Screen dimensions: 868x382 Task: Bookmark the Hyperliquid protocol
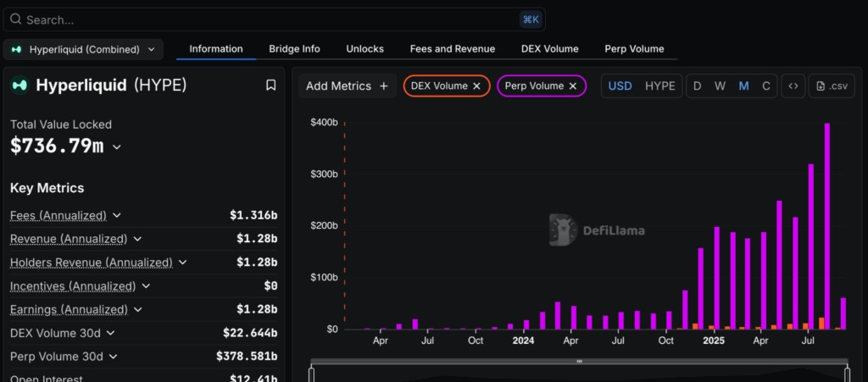(270, 86)
